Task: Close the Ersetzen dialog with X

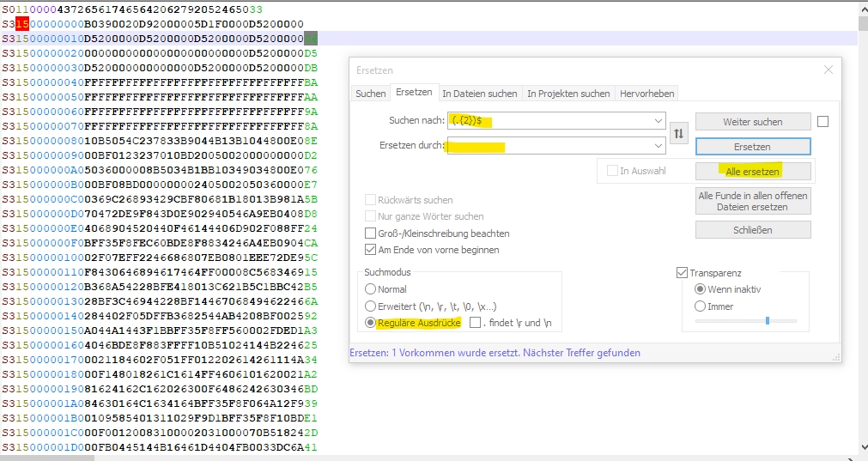Action: (x=828, y=70)
